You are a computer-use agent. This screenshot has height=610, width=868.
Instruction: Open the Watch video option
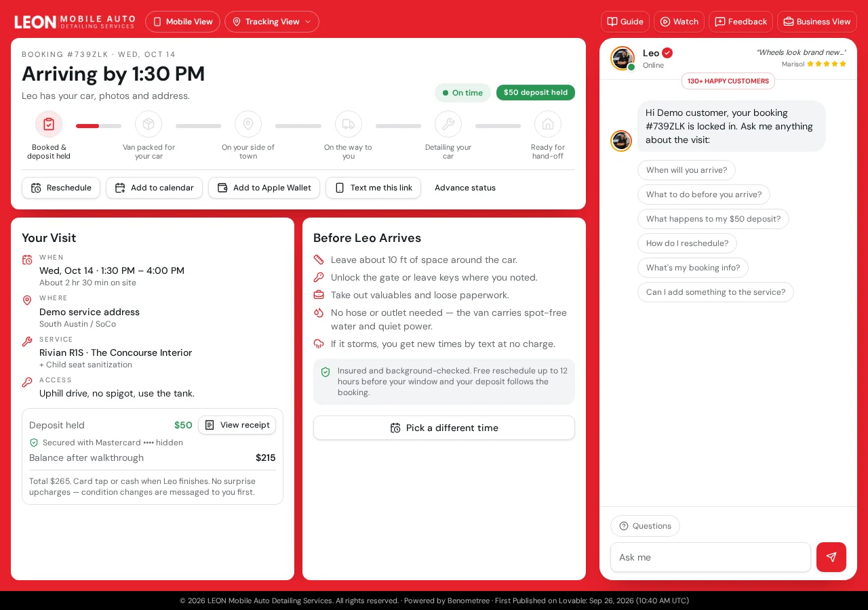(x=679, y=22)
